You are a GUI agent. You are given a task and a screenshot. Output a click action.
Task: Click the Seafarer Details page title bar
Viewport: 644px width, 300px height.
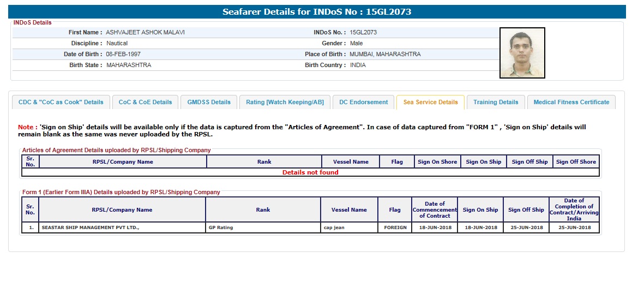click(316, 12)
